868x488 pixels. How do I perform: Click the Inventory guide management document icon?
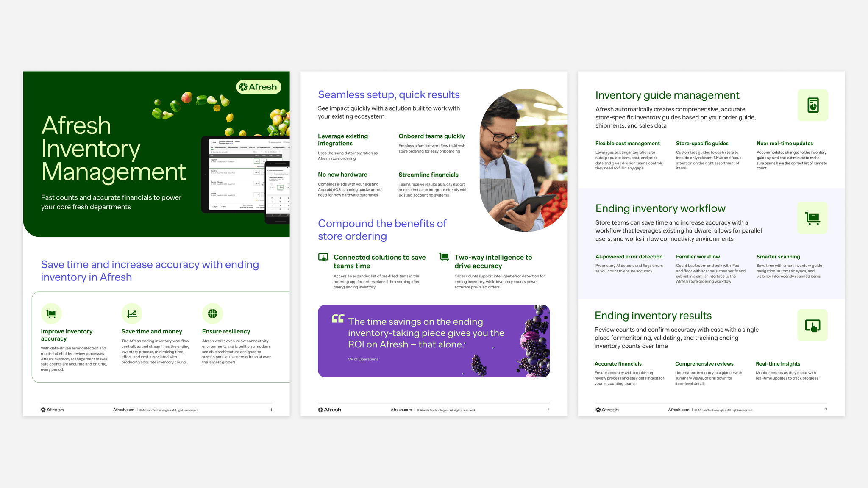(x=812, y=105)
